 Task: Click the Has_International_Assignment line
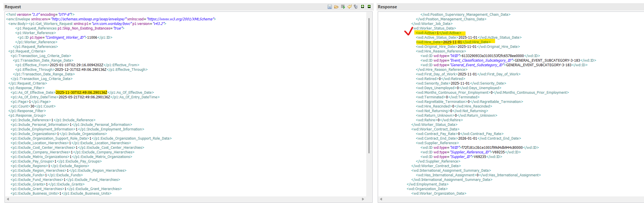[478, 175]
